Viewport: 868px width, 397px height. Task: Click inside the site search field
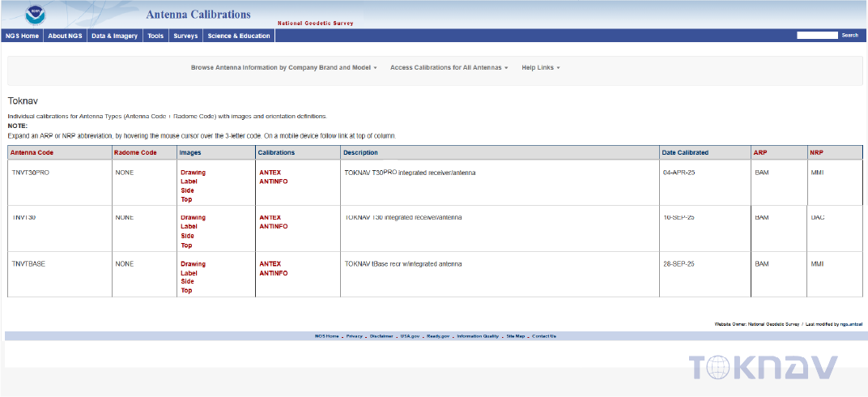coord(816,36)
